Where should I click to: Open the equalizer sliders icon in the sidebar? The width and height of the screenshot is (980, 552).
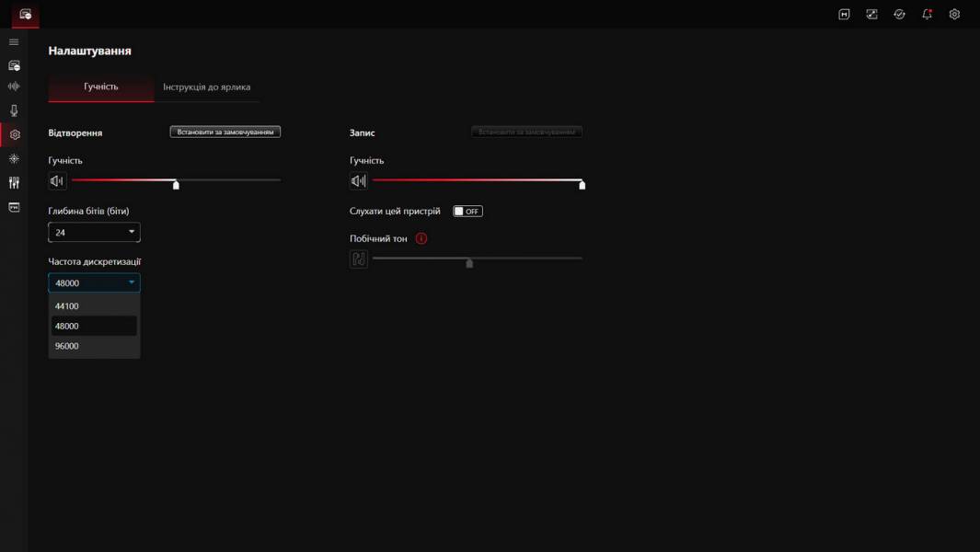tap(14, 182)
